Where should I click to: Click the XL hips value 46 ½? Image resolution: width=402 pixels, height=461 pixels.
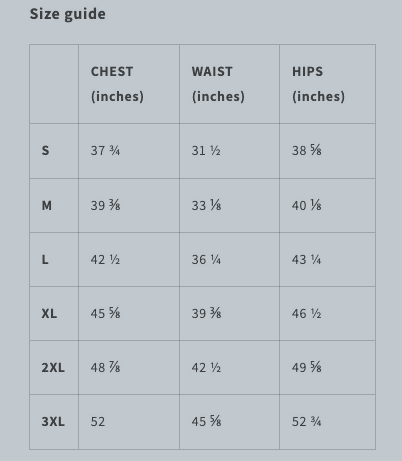(x=307, y=314)
